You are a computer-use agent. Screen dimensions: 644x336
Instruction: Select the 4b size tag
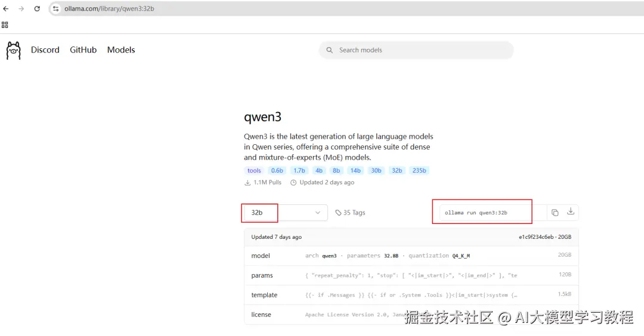point(318,170)
